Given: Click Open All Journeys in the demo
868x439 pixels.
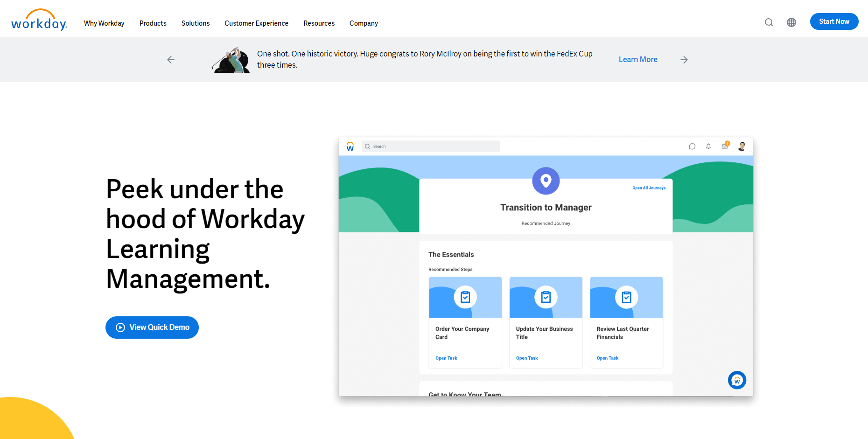Looking at the screenshot, I should pyautogui.click(x=649, y=188).
